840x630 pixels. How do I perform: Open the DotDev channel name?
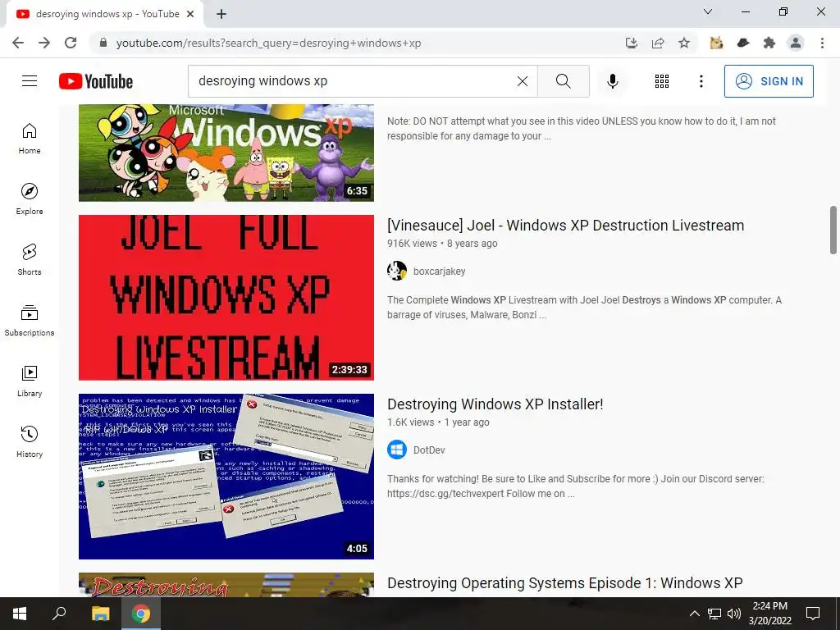click(429, 450)
